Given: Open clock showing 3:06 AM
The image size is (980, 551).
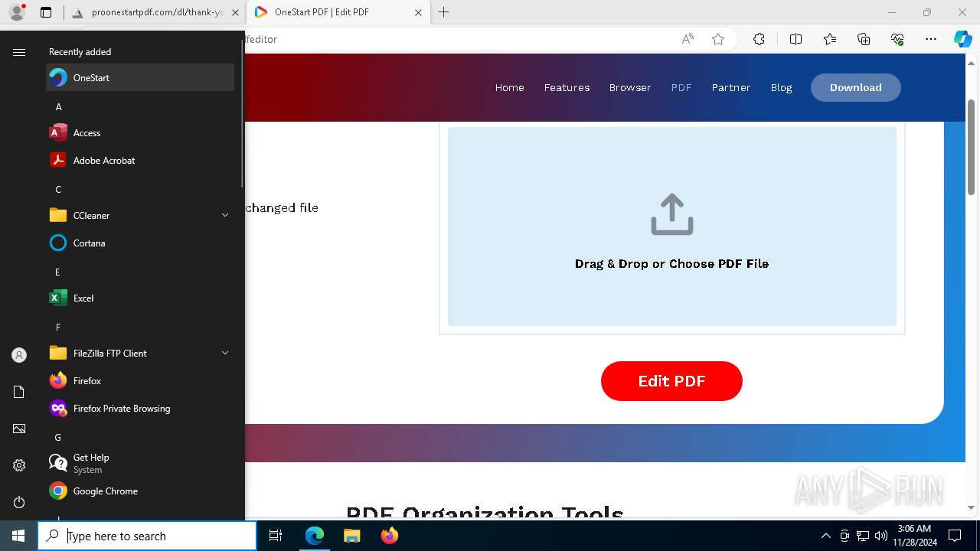Looking at the screenshot, I should tap(914, 536).
